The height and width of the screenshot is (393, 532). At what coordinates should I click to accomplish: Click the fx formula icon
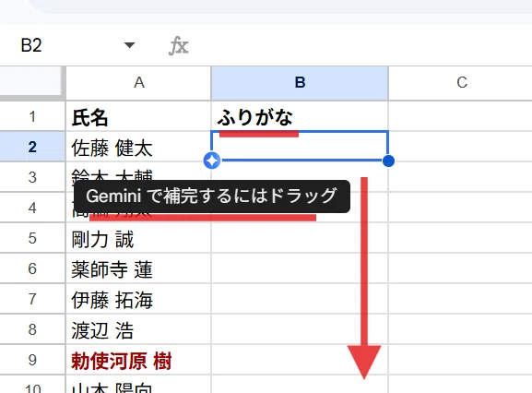179,46
